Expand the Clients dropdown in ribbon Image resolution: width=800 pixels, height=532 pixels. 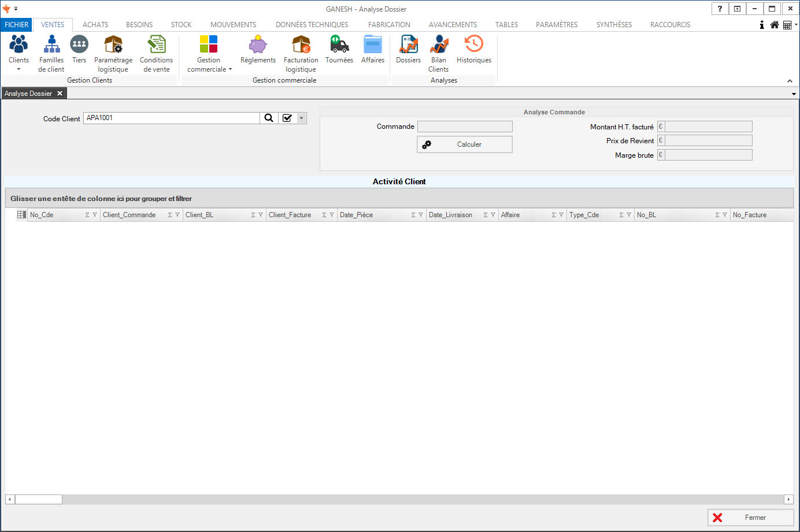pos(18,69)
